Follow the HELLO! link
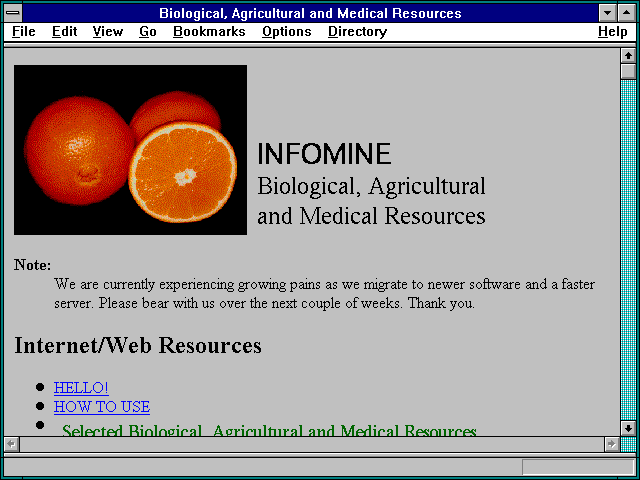640x480 pixels. [x=81, y=387]
